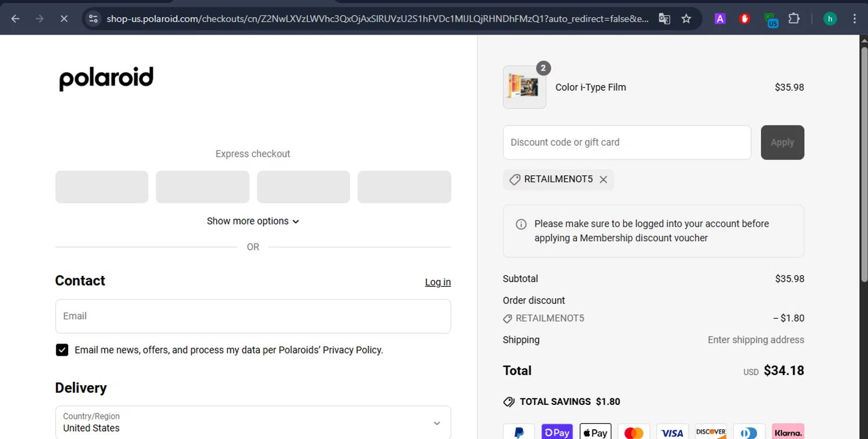Open the purple A extension
The height and width of the screenshot is (439, 868).
pos(720,19)
